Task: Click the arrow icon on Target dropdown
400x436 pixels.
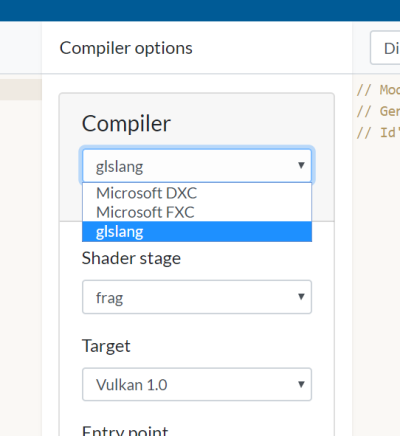Action: (x=301, y=384)
